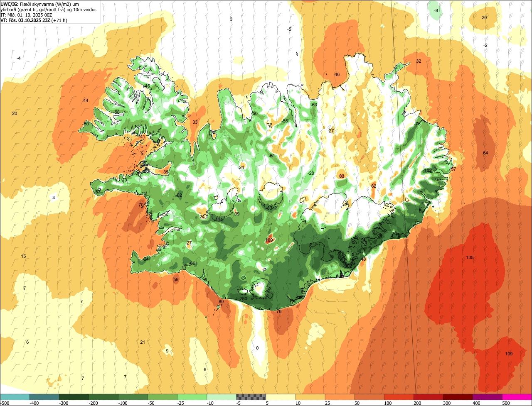Click the -61 value in central north Iceland

(272, 156)
